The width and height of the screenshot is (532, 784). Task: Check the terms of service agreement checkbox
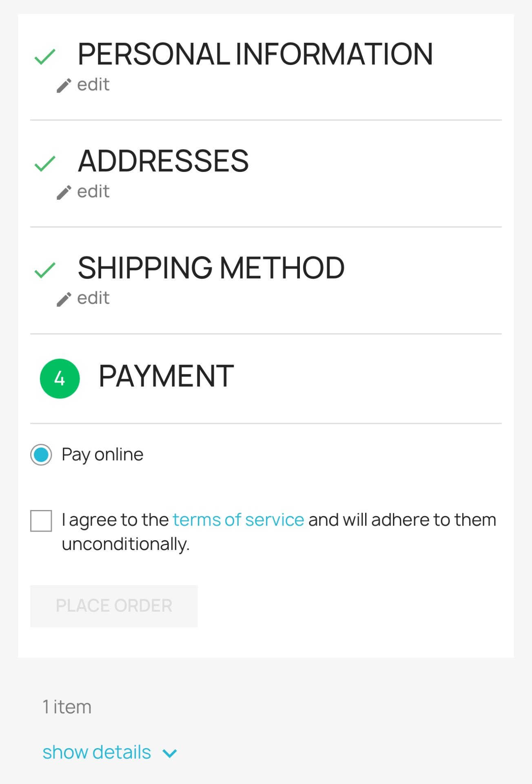pyautogui.click(x=41, y=521)
